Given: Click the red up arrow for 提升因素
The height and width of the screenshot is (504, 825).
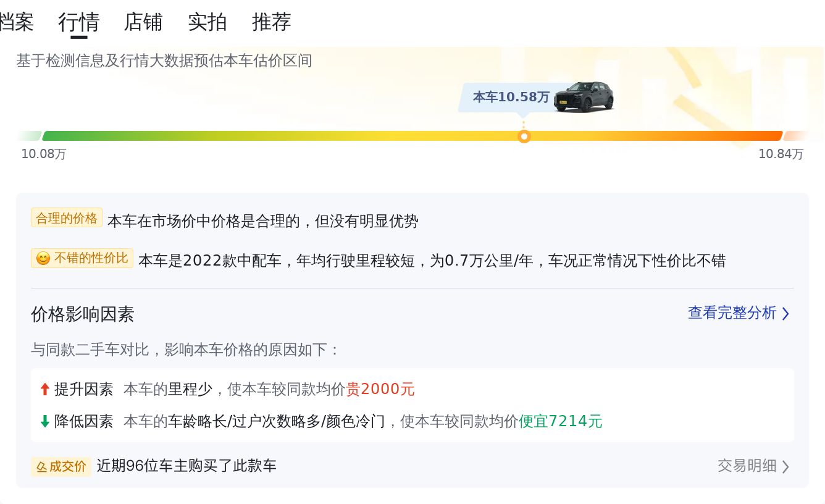Looking at the screenshot, I should (44, 389).
